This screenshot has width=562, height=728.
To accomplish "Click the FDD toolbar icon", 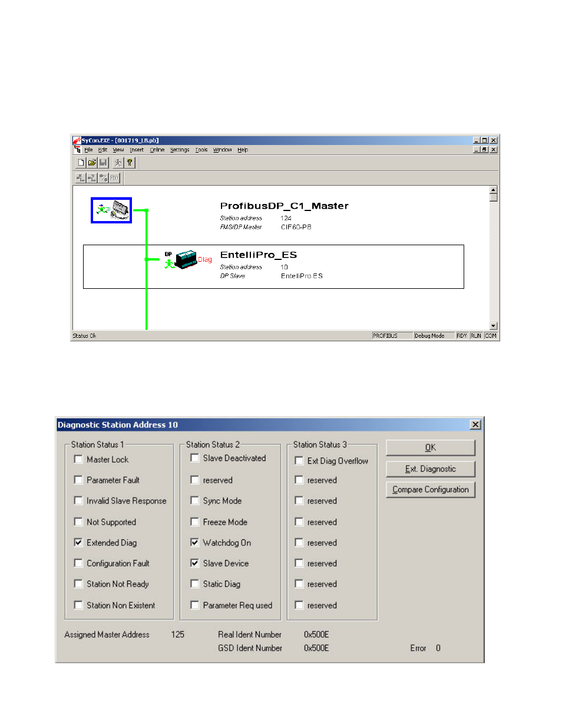I will click(114, 178).
